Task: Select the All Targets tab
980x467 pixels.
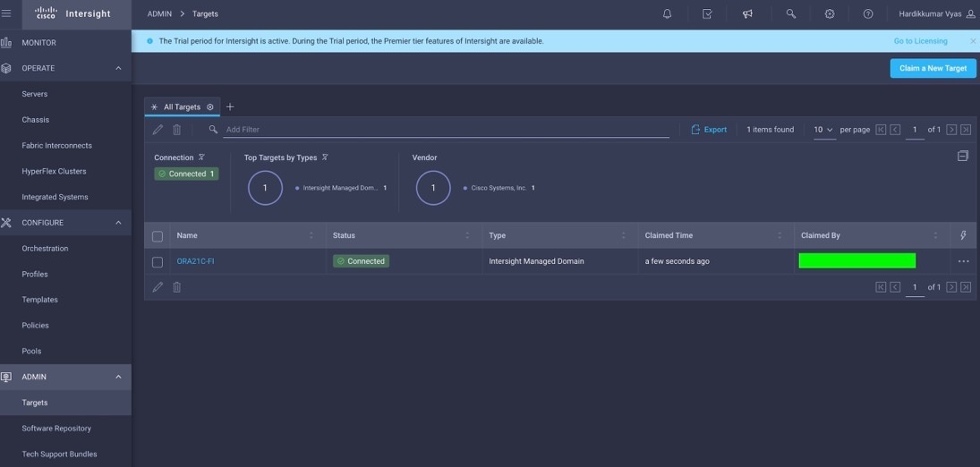Action: point(182,106)
